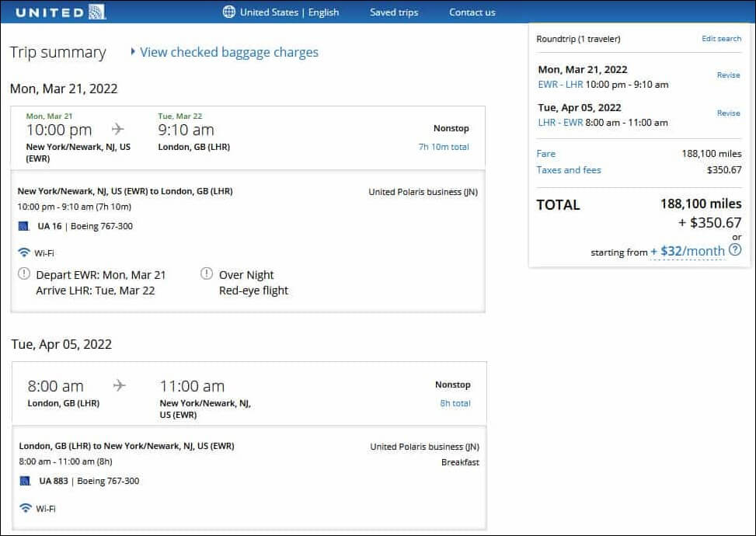
Task: Open the 7h 10m total duration link
Action: click(x=444, y=147)
